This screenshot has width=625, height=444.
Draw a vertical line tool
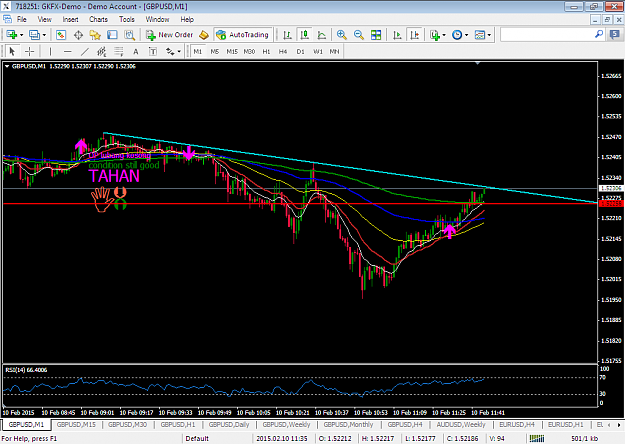50,51
